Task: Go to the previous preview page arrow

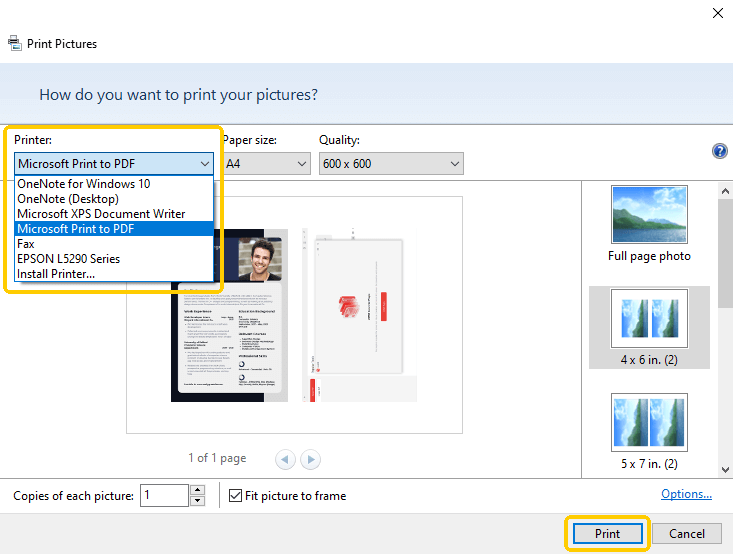Action: click(285, 459)
